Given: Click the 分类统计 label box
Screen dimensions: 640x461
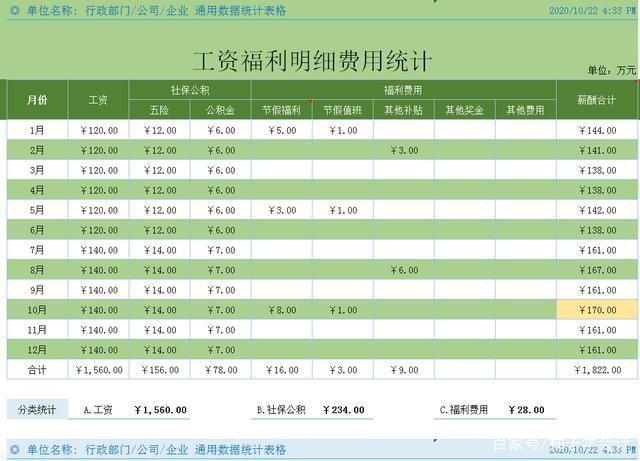Looking at the screenshot, I should click(37, 410).
